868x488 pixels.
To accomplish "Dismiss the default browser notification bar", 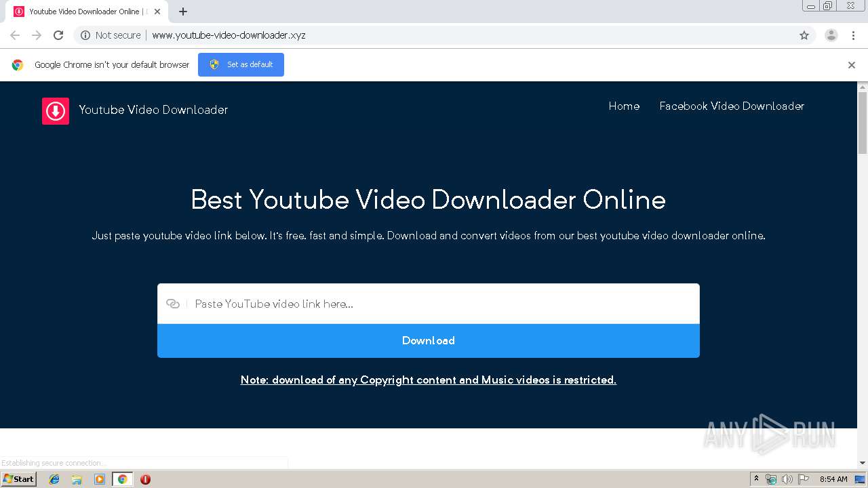I will pyautogui.click(x=852, y=65).
